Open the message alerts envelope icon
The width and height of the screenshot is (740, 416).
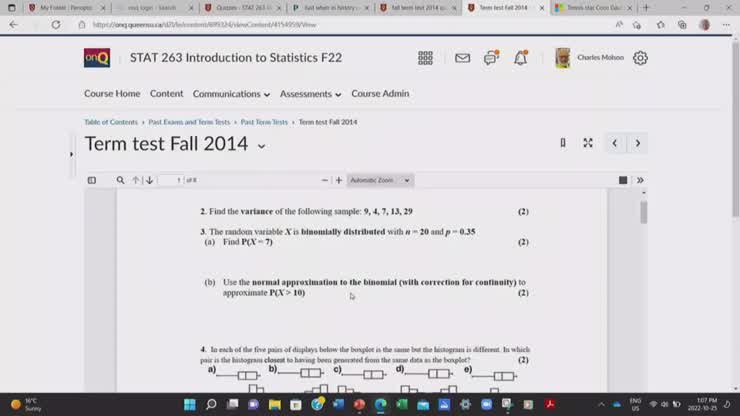tap(462, 58)
